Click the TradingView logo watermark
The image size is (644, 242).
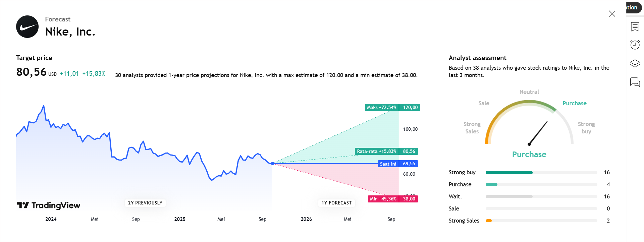(x=49, y=205)
